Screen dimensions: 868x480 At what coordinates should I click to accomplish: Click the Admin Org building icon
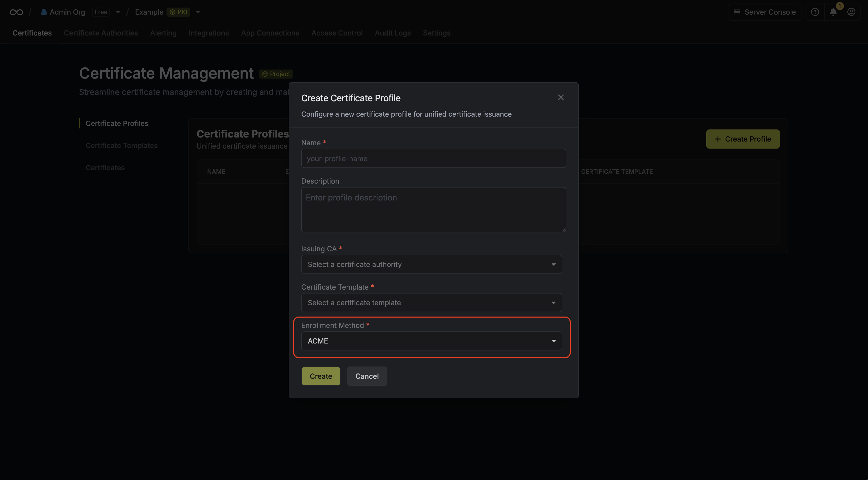pyautogui.click(x=44, y=12)
